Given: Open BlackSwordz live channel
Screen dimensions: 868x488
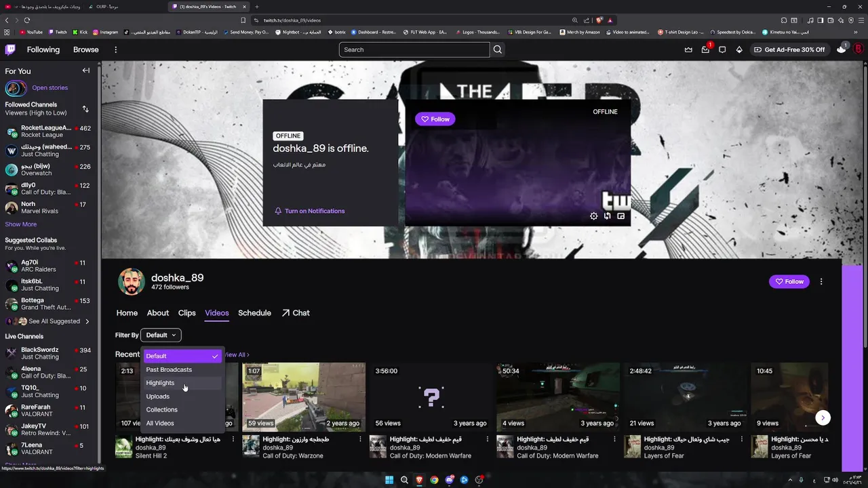Looking at the screenshot, I should point(49,353).
